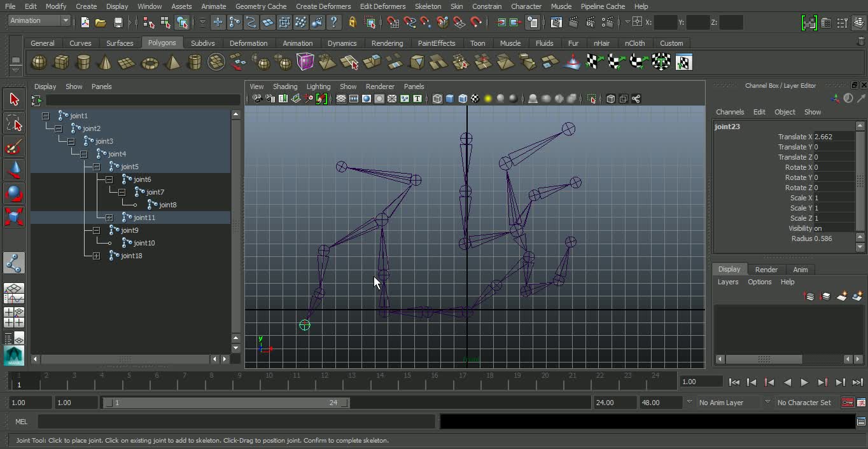Play the animation forward
868x449 pixels.
coord(804,382)
